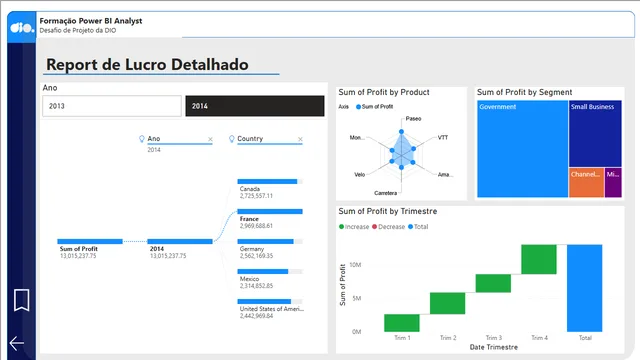
Task: Remove the Ano level with its X
Action: pyautogui.click(x=210, y=139)
